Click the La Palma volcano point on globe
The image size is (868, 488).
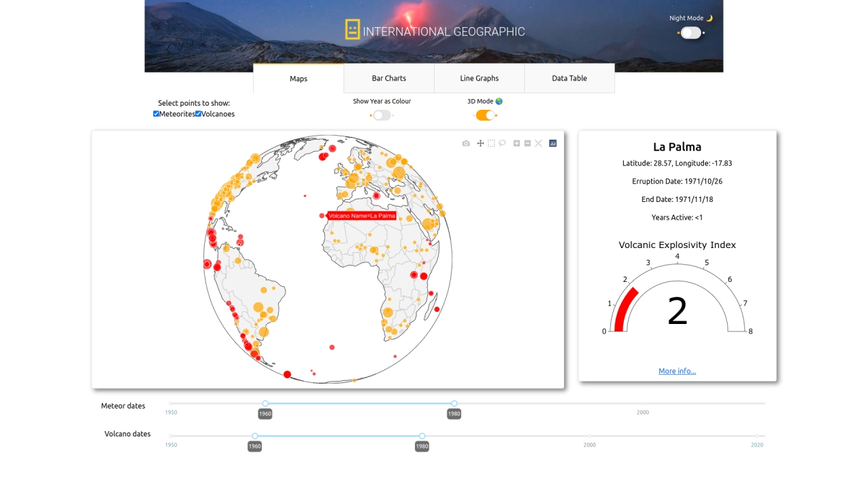[321, 216]
